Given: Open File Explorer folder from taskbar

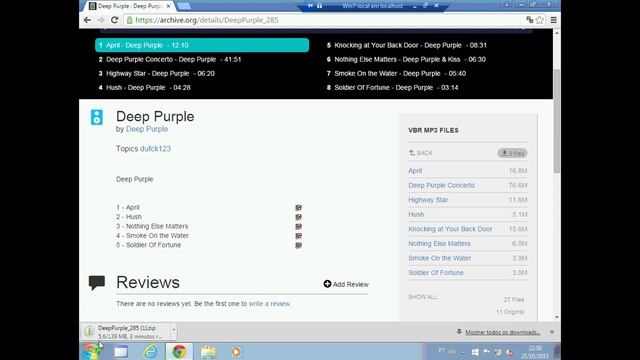Looking at the screenshot, I should coord(208,351).
